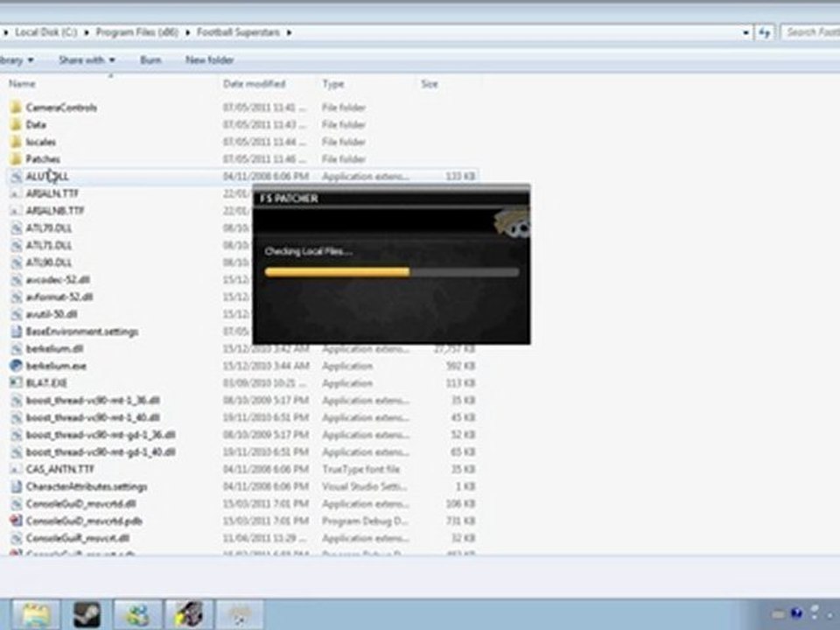Click into the Search box field
Image resolution: width=840 pixels, height=630 pixels.
810,32
